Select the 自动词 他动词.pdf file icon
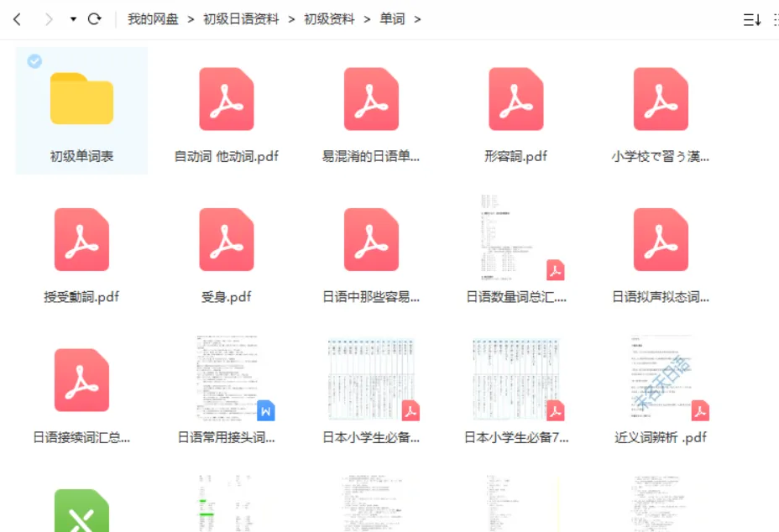Screen dimensions: 779x532 click(x=227, y=99)
